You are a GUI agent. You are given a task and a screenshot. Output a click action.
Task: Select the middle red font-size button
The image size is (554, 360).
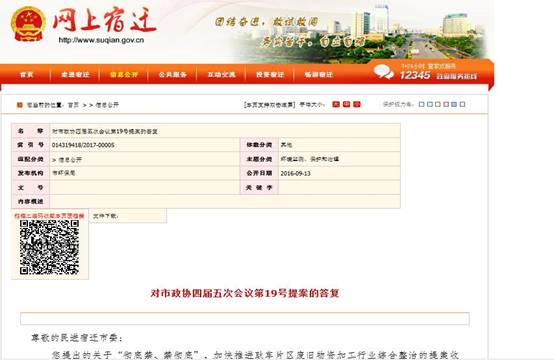pos(347,104)
